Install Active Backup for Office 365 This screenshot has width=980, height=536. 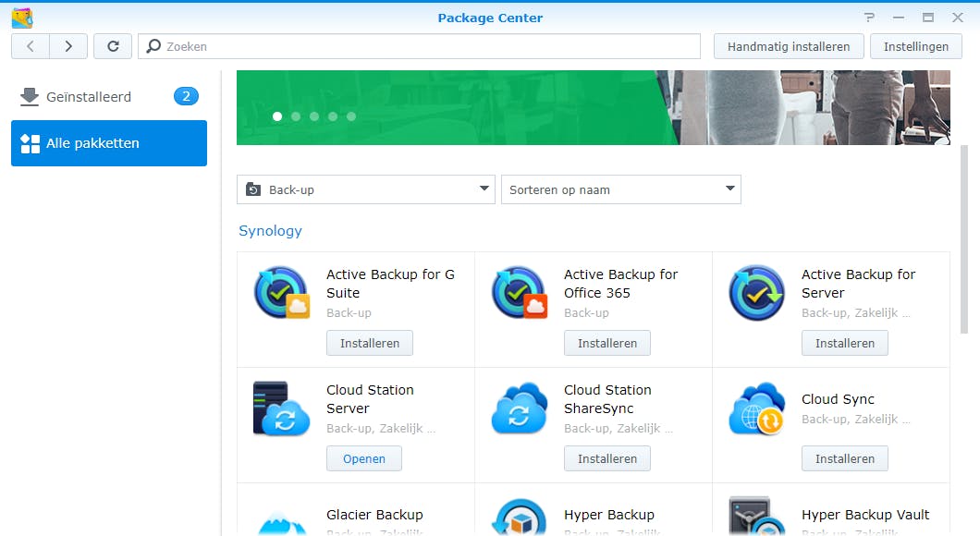tap(606, 343)
